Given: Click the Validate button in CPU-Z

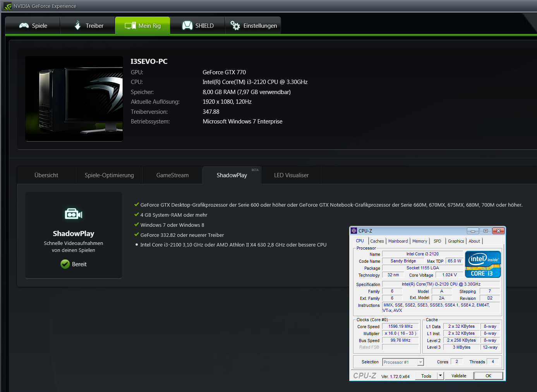Looking at the screenshot, I should (x=459, y=376).
